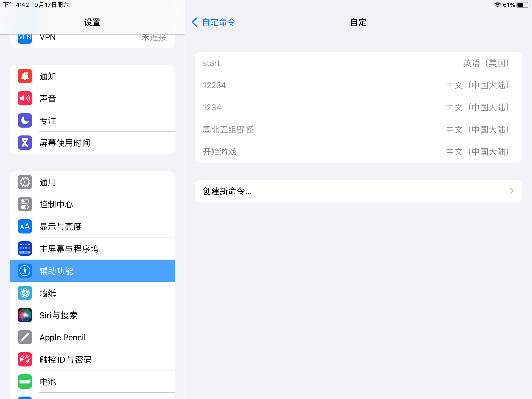Expand the 创建新命令 chevron arrow
The height and width of the screenshot is (399, 532).
pyautogui.click(x=512, y=191)
